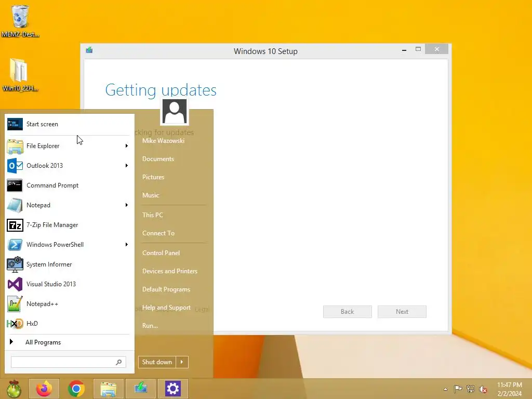Open Run... dialog entry
Viewport: 532px width, 399px height.
pos(150,326)
